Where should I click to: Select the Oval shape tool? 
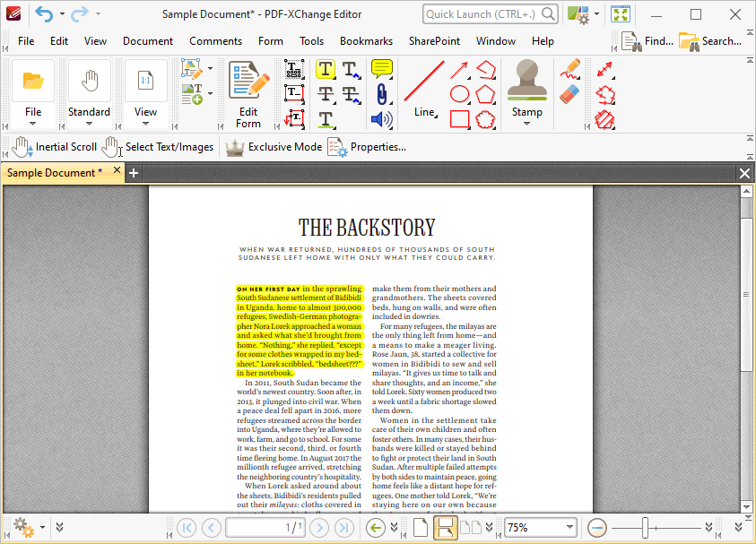coord(459,93)
